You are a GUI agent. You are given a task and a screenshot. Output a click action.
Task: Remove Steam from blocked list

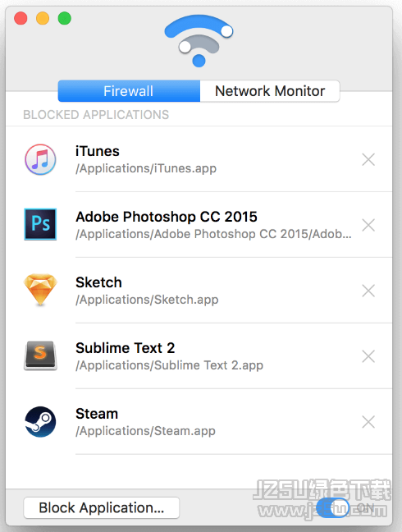(x=368, y=422)
